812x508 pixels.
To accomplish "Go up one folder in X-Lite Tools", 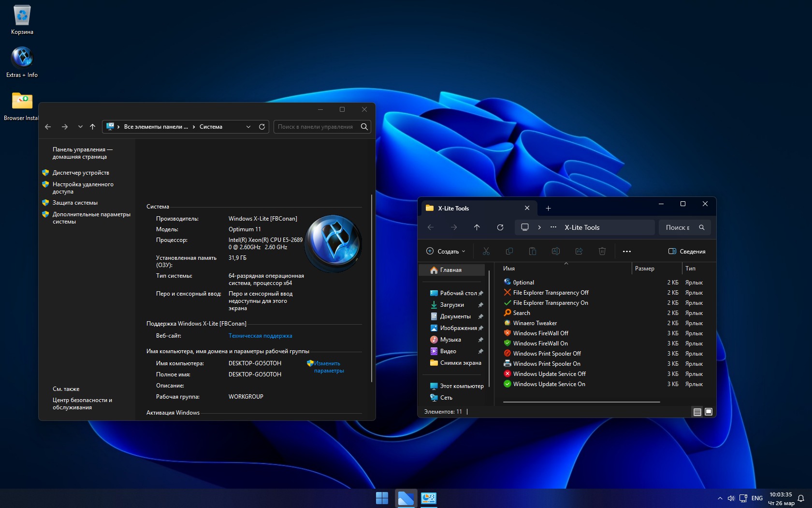I will click(x=477, y=227).
